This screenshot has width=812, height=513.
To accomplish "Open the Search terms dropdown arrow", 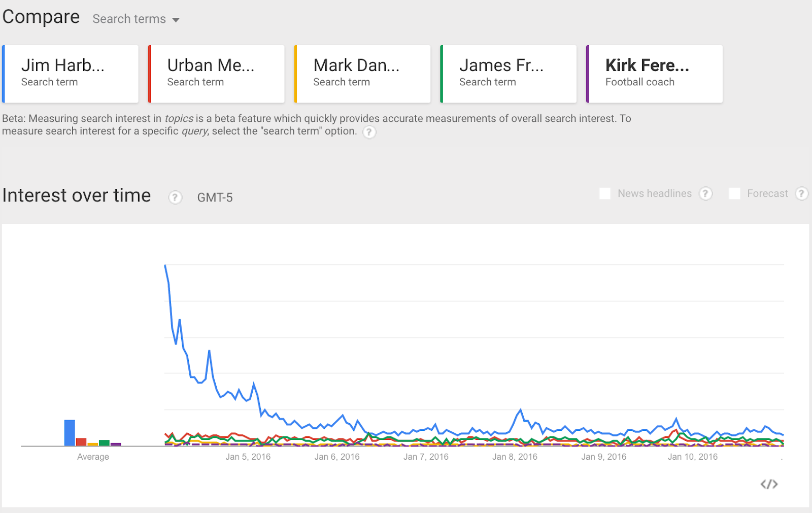I will (x=176, y=20).
